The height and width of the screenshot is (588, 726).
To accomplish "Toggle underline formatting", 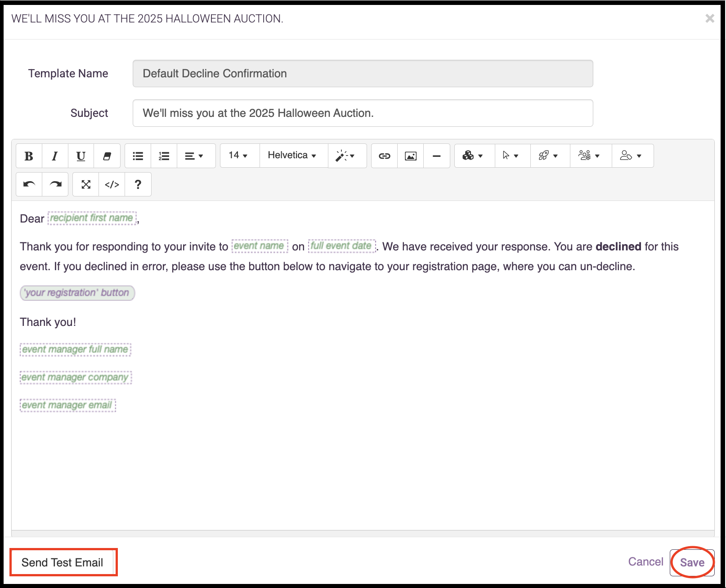I will coord(81,156).
